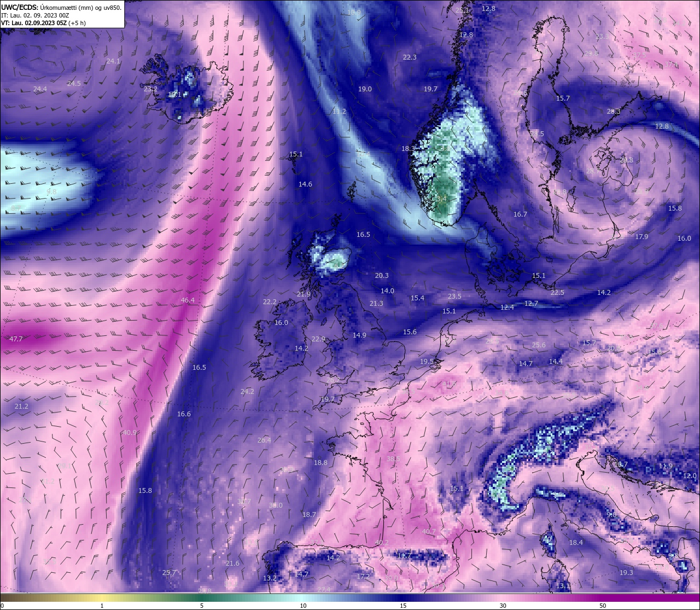Click the '16.6' value on the map
700x610 pixels.
point(184,414)
